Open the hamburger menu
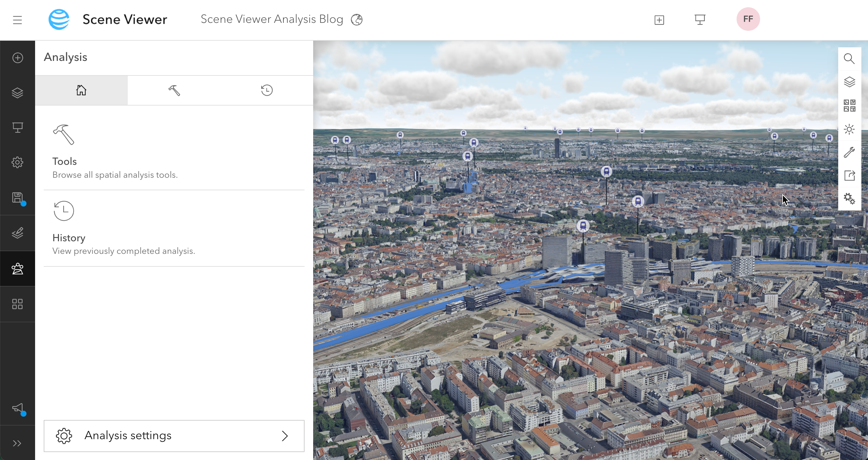This screenshot has width=868, height=460. (x=17, y=20)
